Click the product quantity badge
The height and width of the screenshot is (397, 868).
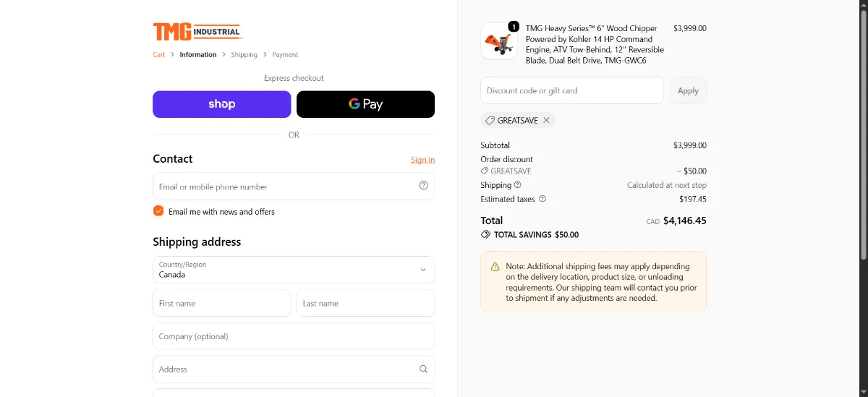[x=514, y=26]
